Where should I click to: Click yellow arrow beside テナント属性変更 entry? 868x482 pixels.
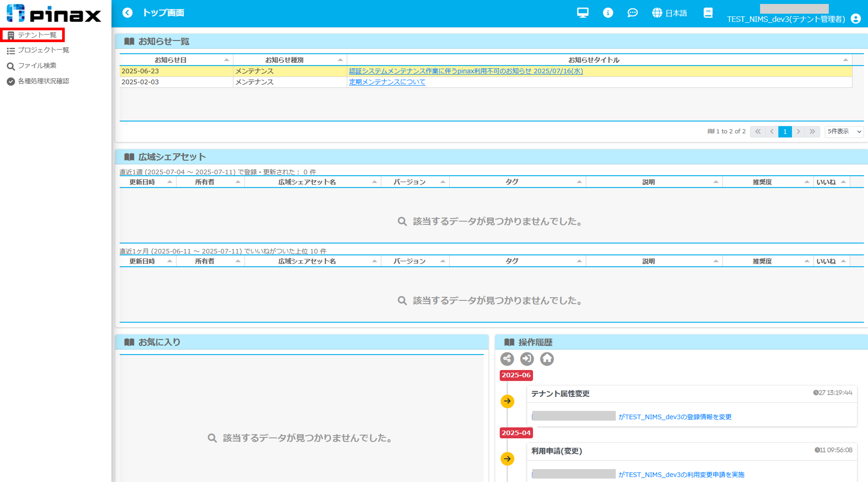tap(508, 401)
